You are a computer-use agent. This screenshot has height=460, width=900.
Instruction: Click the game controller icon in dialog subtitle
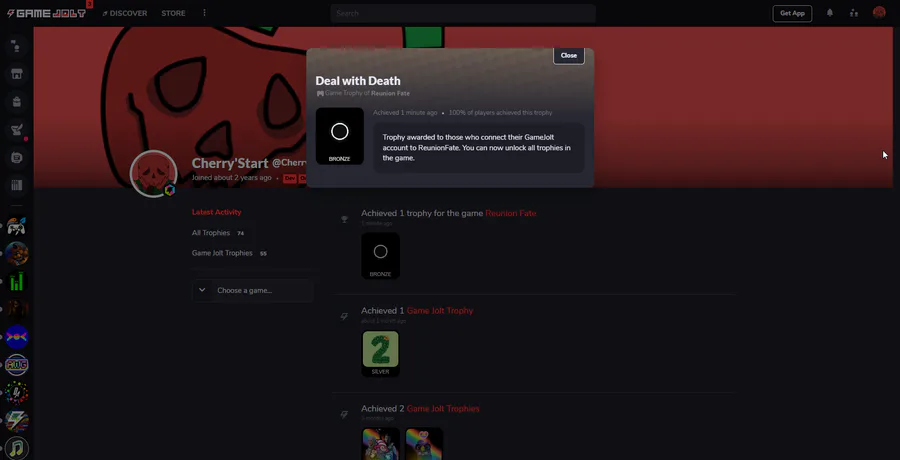click(320, 93)
